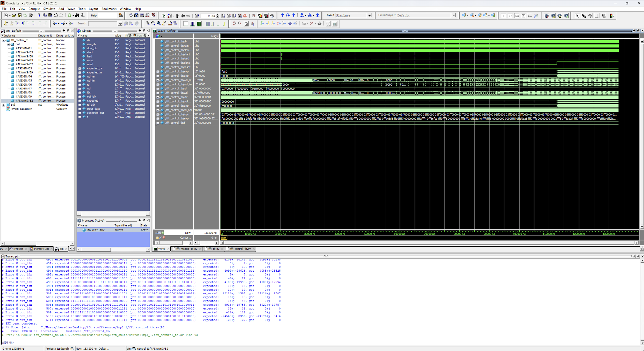Open the Layout Simulate dropdown

[369, 16]
